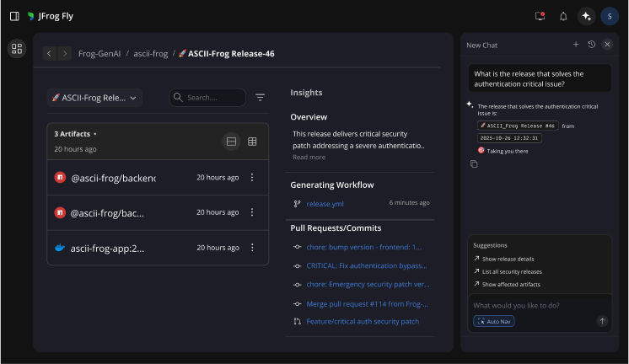
Task: Click the AI sparkle assistant icon
Action: click(x=586, y=16)
